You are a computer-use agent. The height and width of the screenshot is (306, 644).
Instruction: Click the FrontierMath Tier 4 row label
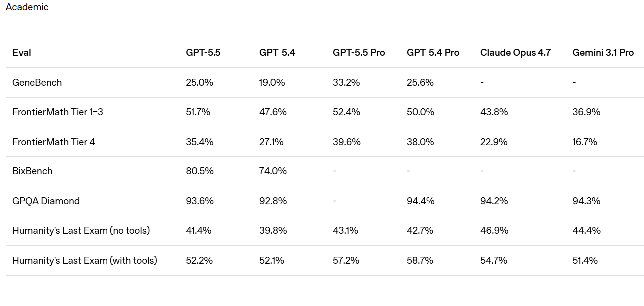54,142
